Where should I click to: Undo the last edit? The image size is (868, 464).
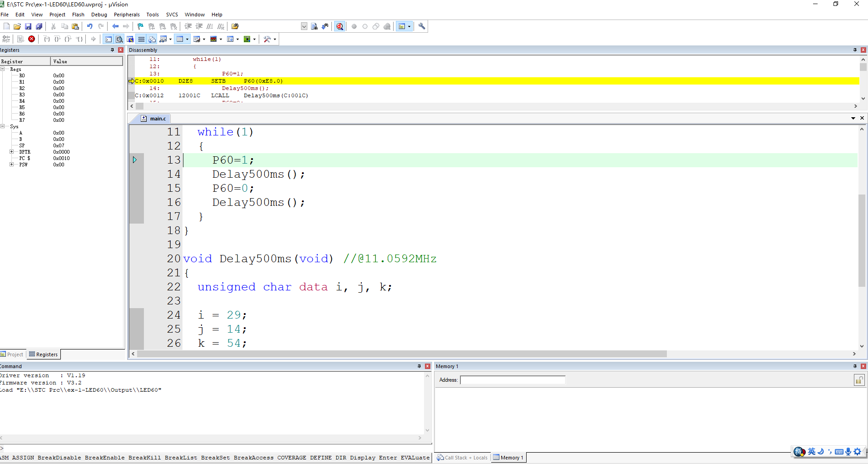tap(90, 26)
